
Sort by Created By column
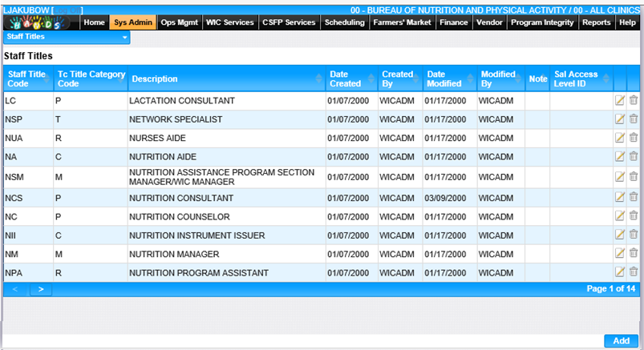[400, 78]
